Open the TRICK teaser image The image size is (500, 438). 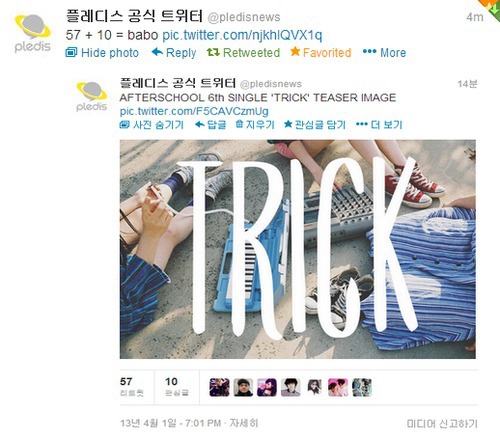pyautogui.click(x=298, y=249)
